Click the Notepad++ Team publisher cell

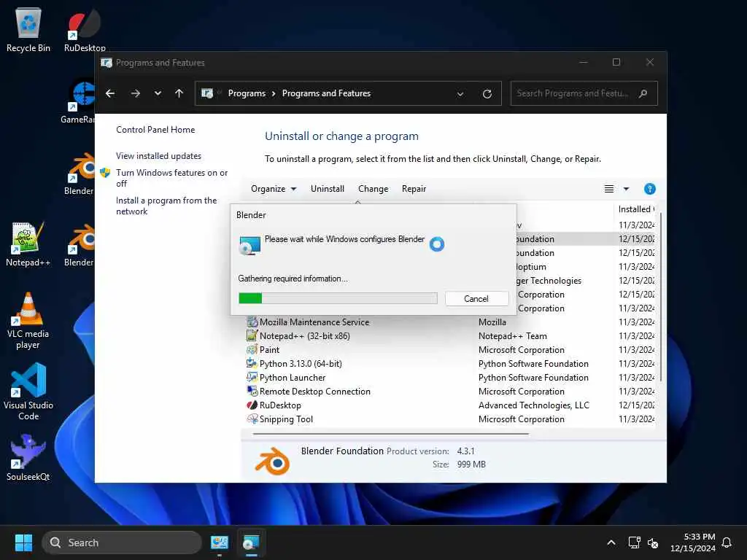pos(513,335)
